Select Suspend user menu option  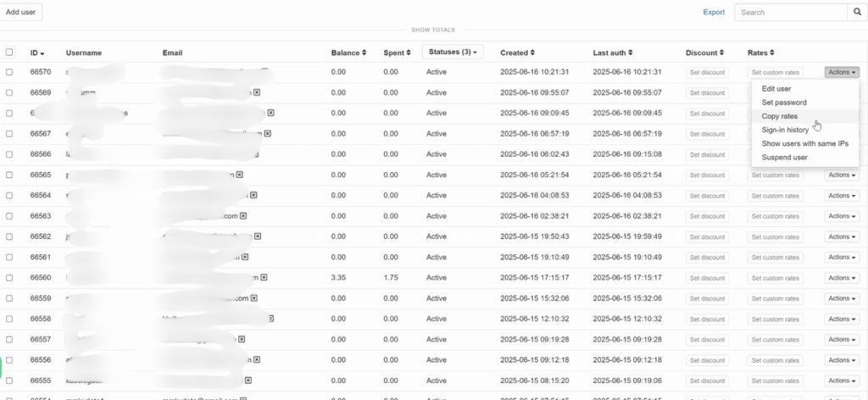click(x=785, y=158)
